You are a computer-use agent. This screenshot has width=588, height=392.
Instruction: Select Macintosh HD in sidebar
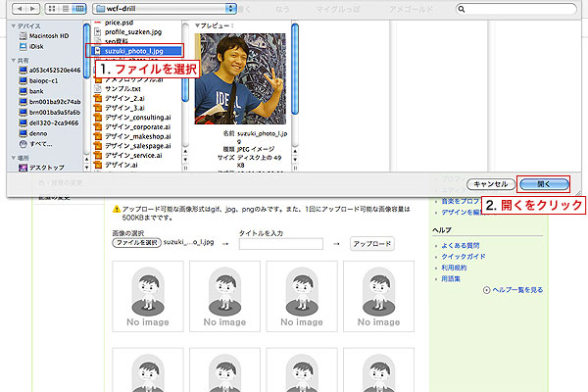coord(44,36)
